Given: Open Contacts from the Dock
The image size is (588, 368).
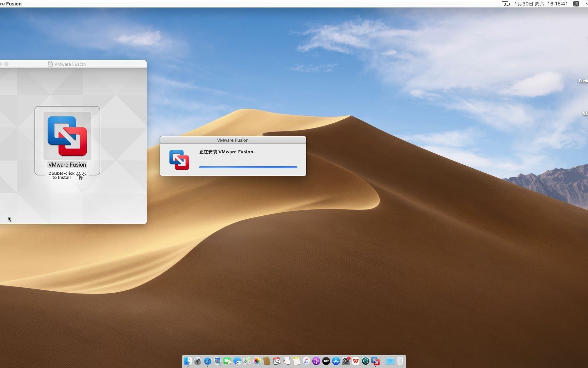Looking at the screenshot, I should [x=267, y=361].
